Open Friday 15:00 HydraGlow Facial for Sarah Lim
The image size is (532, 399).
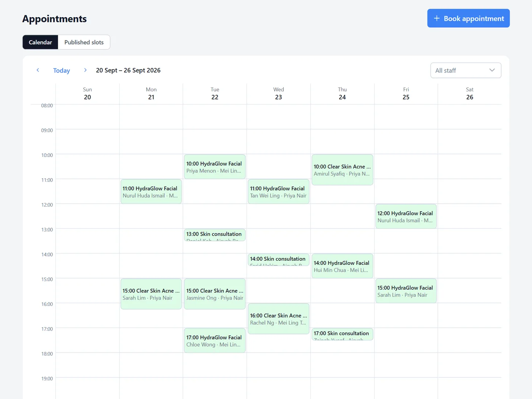[406, 291]
